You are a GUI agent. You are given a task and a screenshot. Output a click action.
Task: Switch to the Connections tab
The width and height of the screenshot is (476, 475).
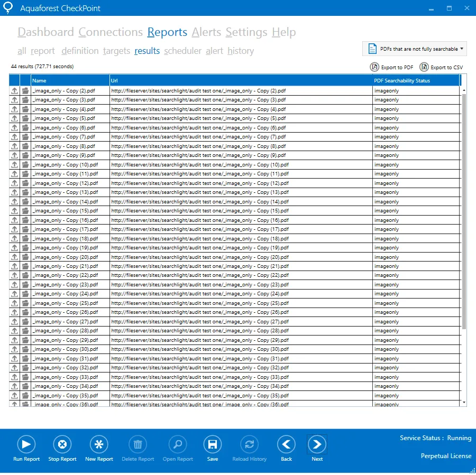111,32
